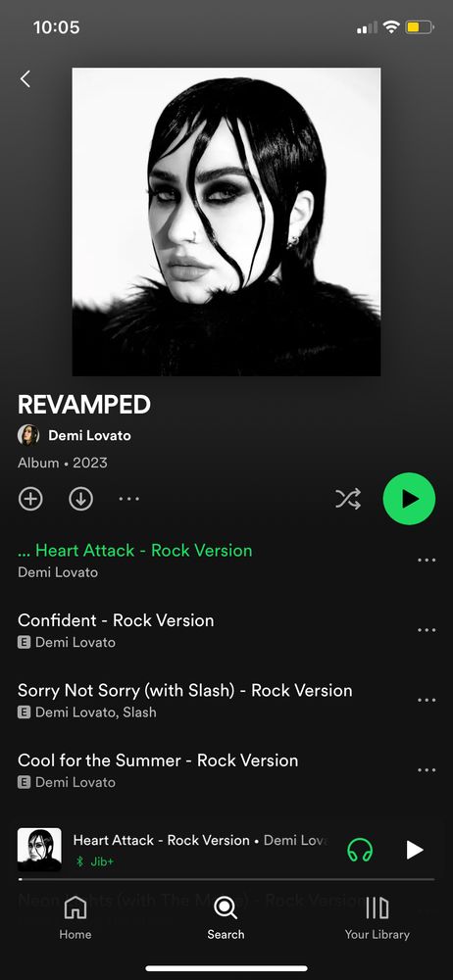The image size is (453, 980).
Task: Open options for Sorry Not Sorry track
Action: click(x=427, y=700)
